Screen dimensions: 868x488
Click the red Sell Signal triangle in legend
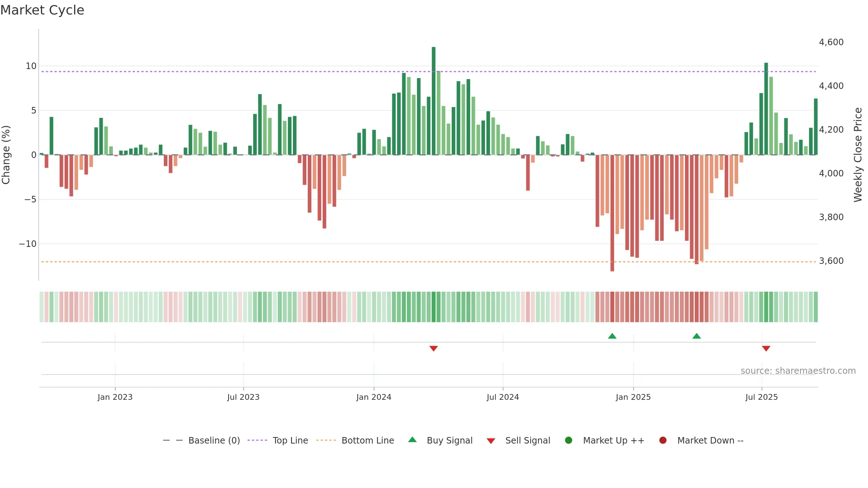tap(491, 441)
